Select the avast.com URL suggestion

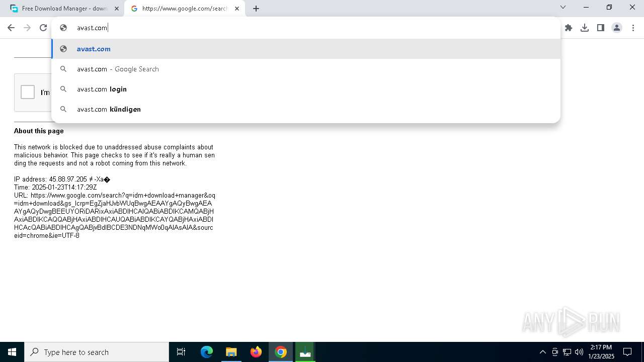[x=306, y=49]
